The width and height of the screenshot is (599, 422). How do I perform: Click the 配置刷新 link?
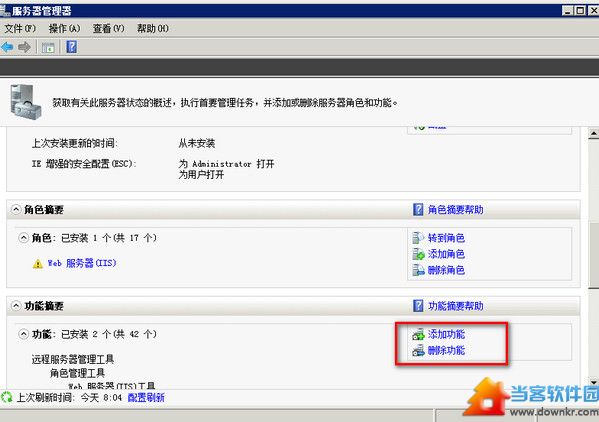click(146, 398)
